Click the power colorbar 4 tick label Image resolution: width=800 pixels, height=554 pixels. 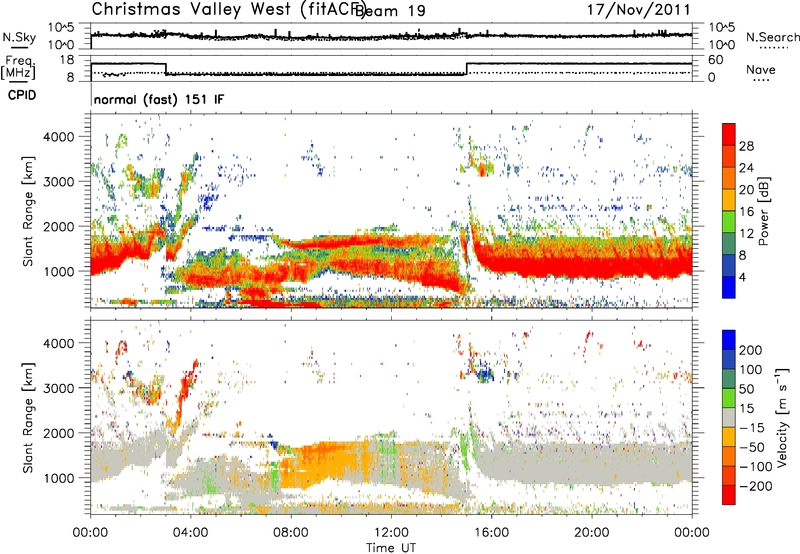click(742, 277)
